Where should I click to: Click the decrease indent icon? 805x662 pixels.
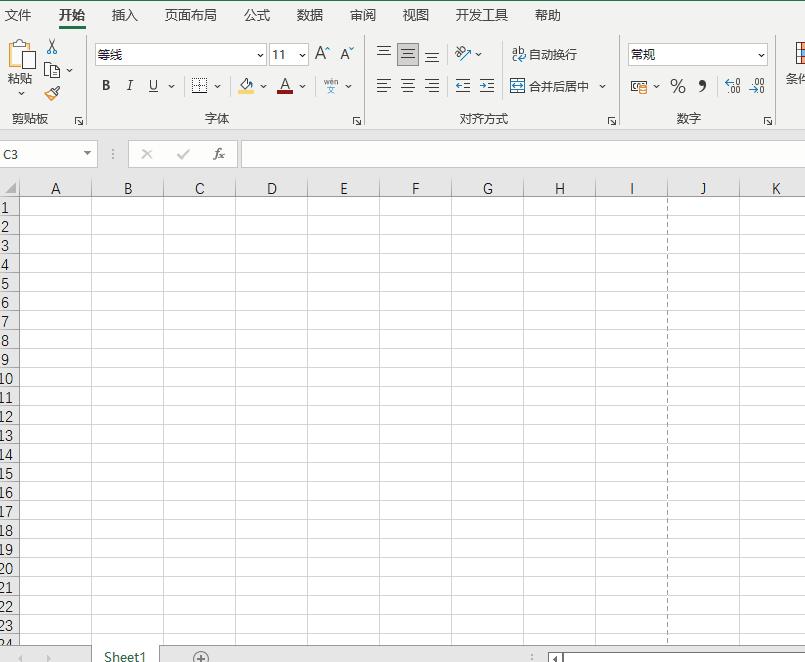(x=461, y=86)
